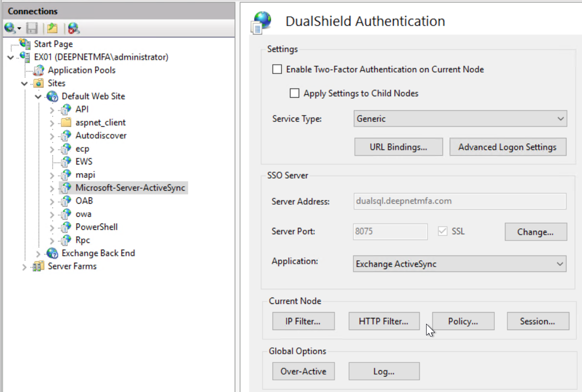Click the Default Web Site globe icon
Viewport: 582px width, 392px height.
[53, 96]
